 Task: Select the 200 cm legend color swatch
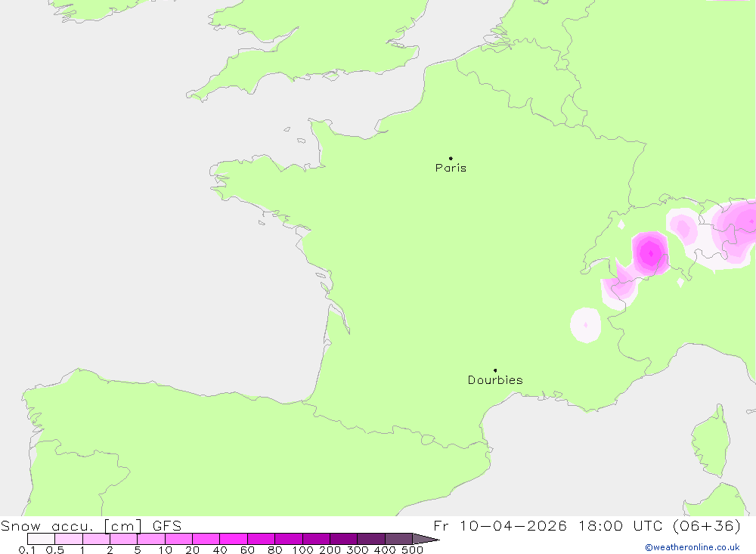[x=344, y=539]
